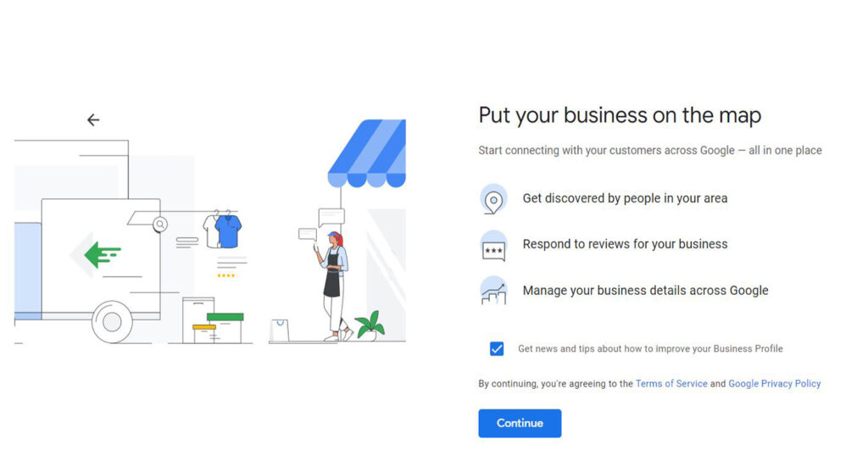The width and height of the screenshot is (868, 467).
Task: Click the reviews speech bubble icon
Action: click(493, 246)
